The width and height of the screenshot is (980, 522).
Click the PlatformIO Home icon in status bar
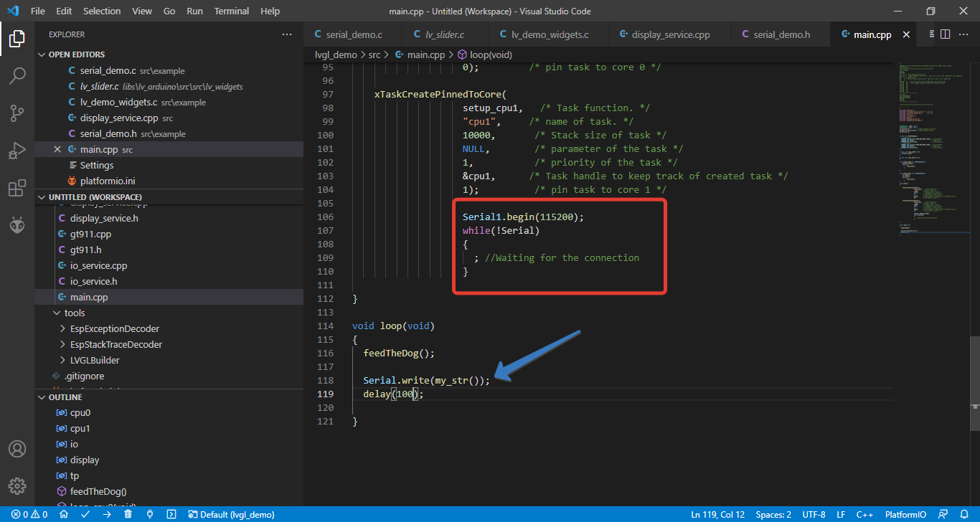click(63, 514)
